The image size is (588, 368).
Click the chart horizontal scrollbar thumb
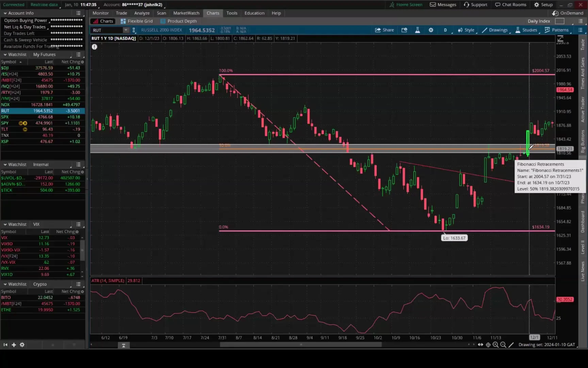(x=301, y=345)
